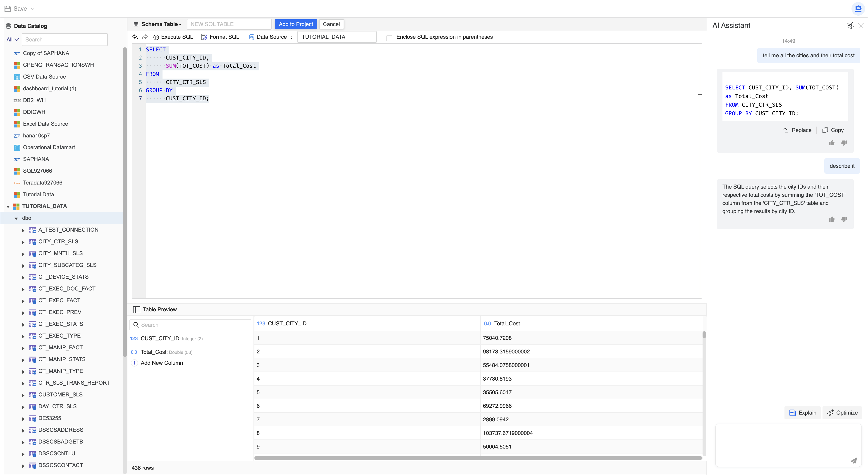Click the Add to Project button
Viewport: 868px width, 475px height.
point(296,24)
